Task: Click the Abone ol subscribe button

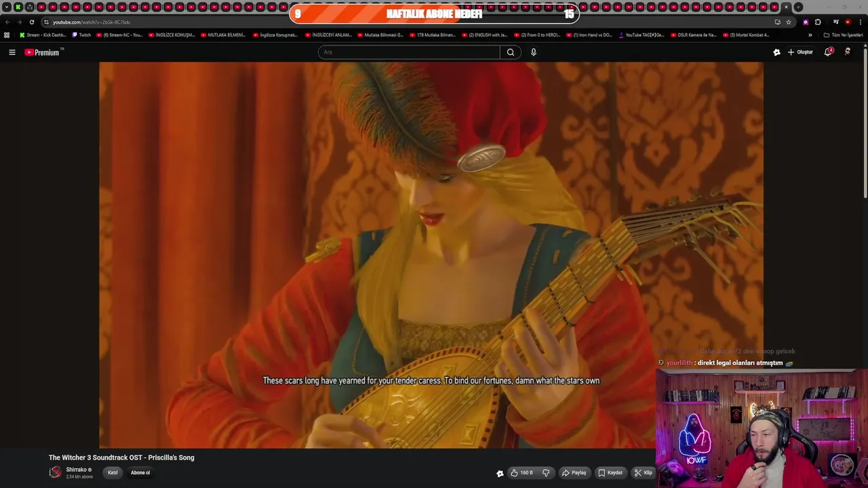Action: 140,472
